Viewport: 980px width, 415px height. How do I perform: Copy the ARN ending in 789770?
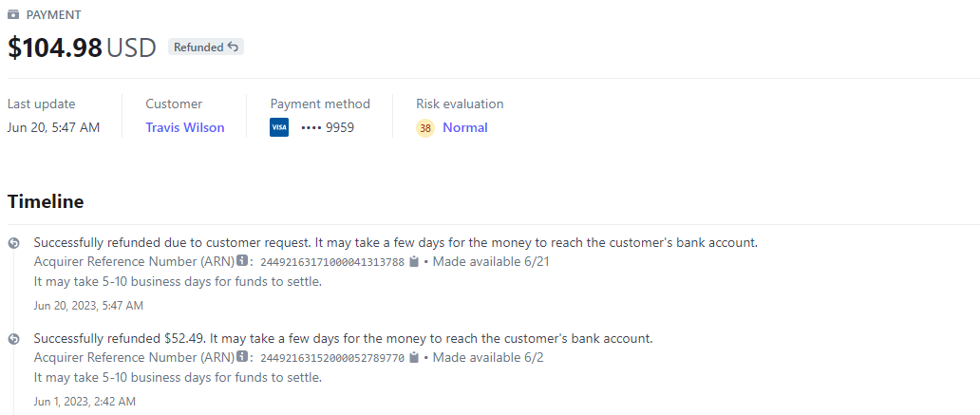coord(414,358)
